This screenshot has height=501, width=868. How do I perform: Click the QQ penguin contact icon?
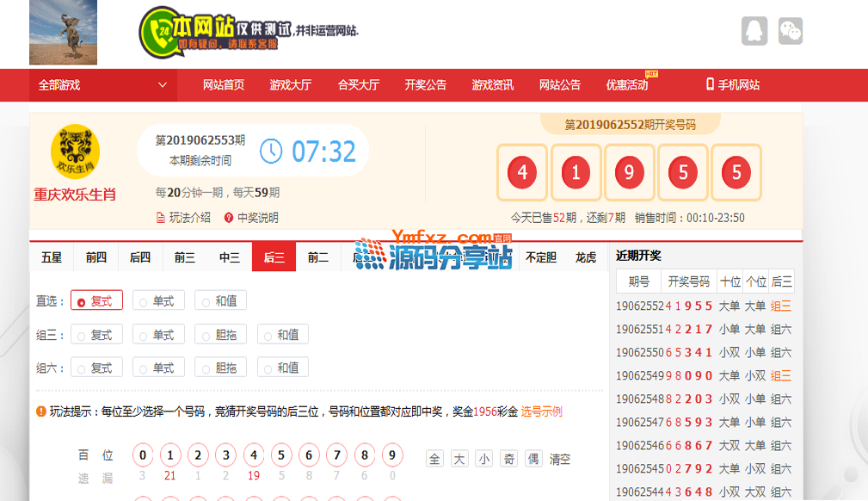pos(754,31)
